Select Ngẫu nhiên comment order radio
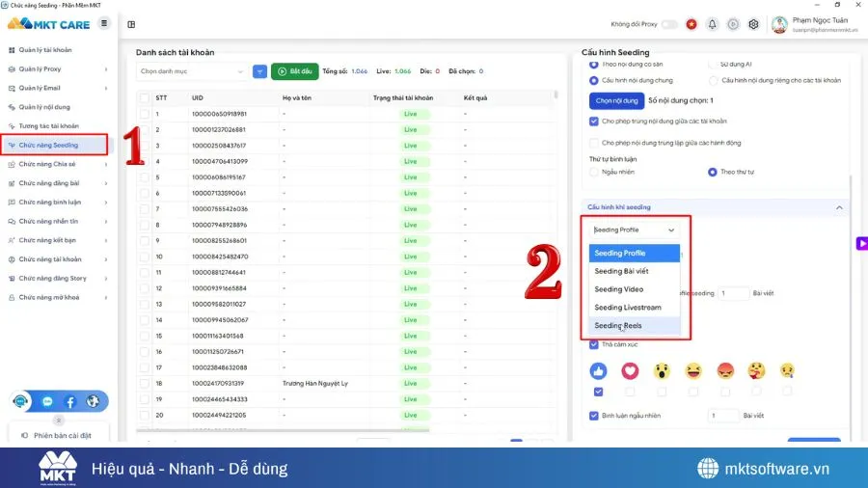This screenshot has width=868, height=488. [x=593, y=172]
